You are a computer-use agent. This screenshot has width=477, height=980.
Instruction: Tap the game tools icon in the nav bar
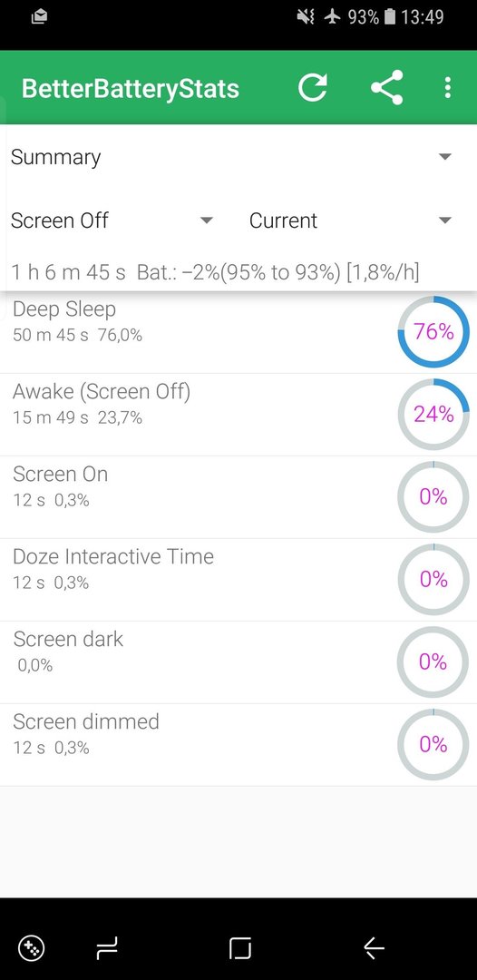[31, 948]
